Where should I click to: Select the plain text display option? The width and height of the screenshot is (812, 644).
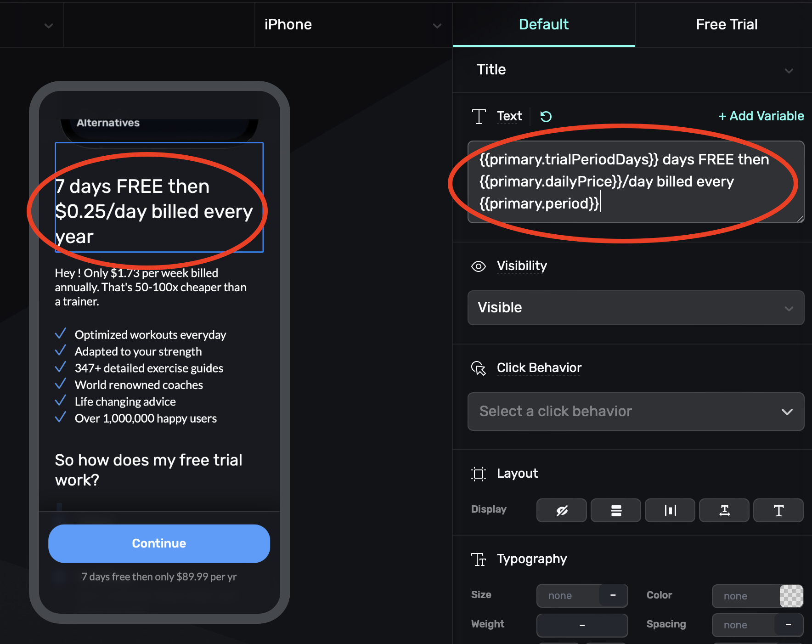(778, 510)
